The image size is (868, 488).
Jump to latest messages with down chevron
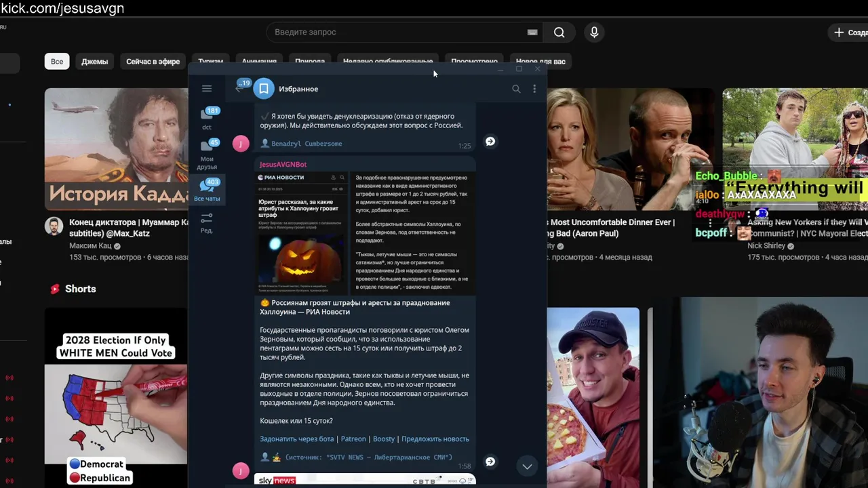pyautogui.click(x=527, y=466)
